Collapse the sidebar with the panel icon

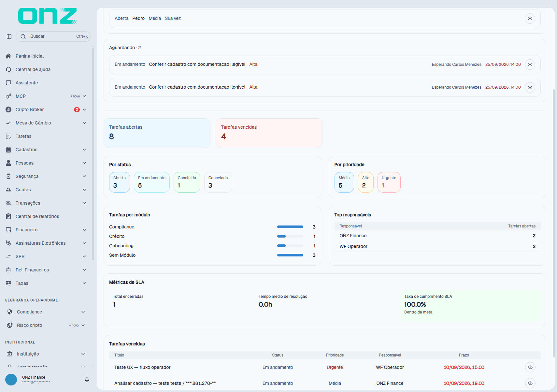point(9,36)
